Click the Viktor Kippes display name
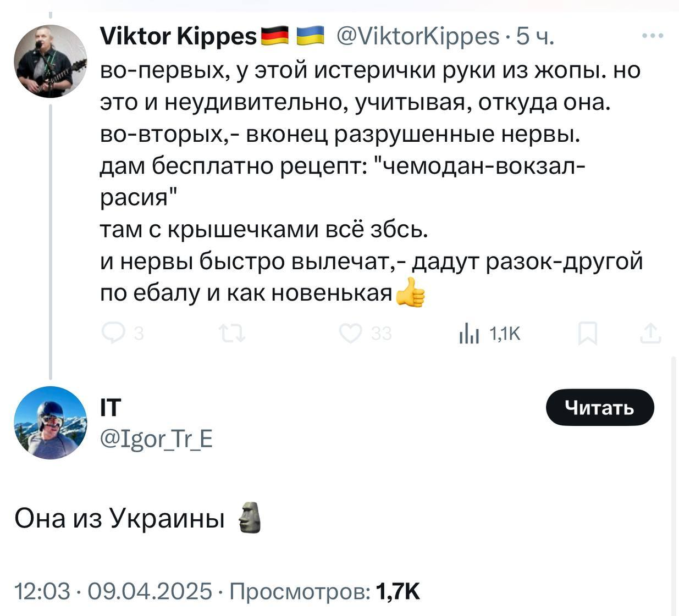 [178, 36]
